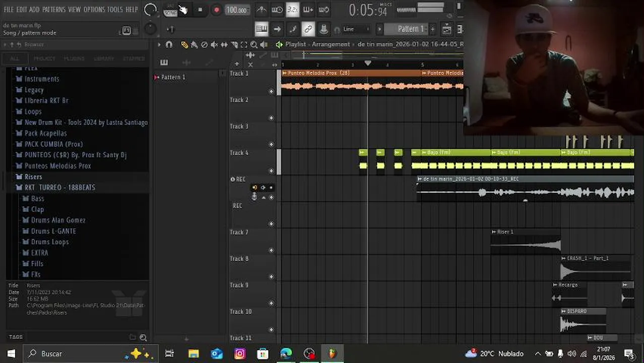The height and width of the screenshot is (363, 644).
Task: Activate the Slip tool
Action: 224,45
